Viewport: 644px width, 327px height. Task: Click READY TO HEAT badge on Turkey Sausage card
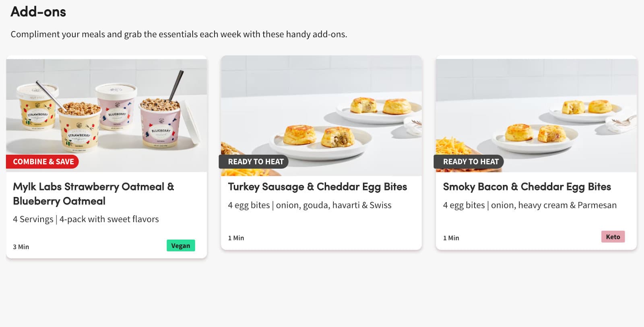tap(256, 162)
